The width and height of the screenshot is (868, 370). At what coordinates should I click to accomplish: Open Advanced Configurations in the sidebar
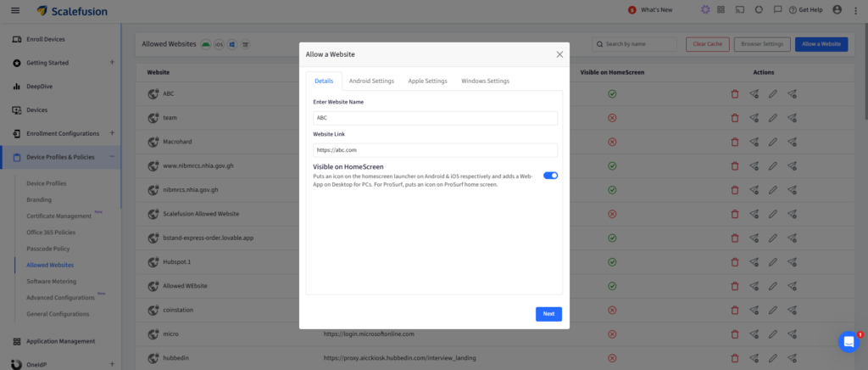pos(60,297)
